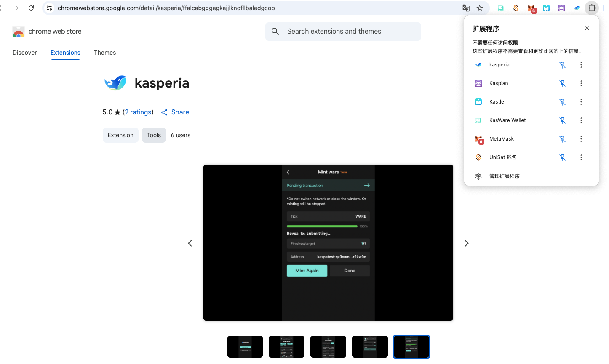Select the first screenshot thumbnail
The width and height of the screenshot is (609, 364).
pyautogui.click(x=245, y=347)
